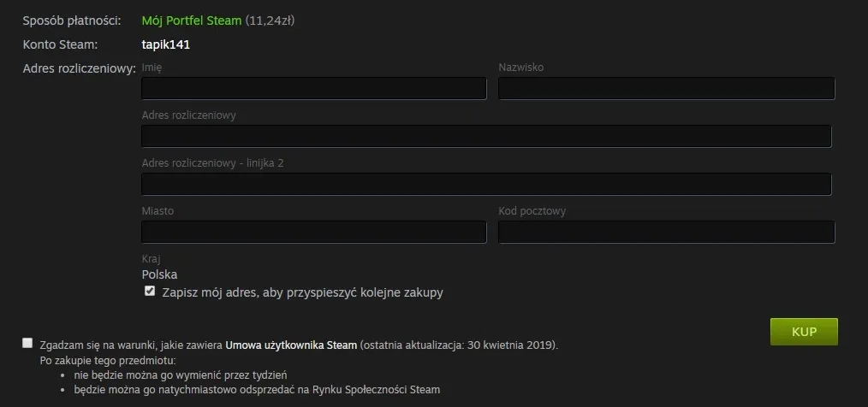The width and height of the screenshot is (868, 407).
Task: Uncheck the Zapisz mój adres checkbox
Action: click(x=150, y=292)
